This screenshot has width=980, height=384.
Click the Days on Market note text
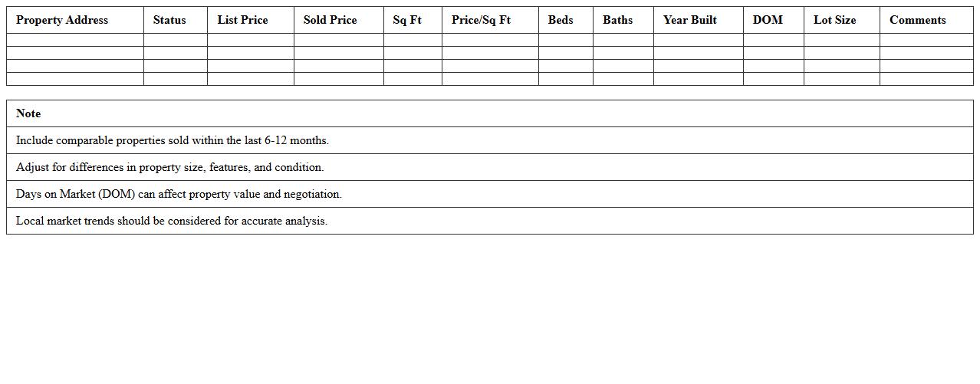179,194
